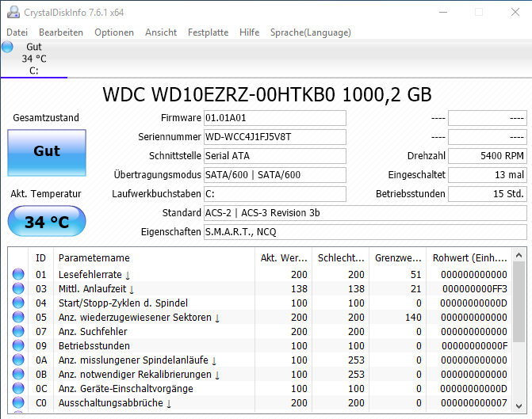Image resolution: width=532 pixels, height=419 pixels.
Task: Open the Hilfe menu
Action: click(x=250, y=32)
